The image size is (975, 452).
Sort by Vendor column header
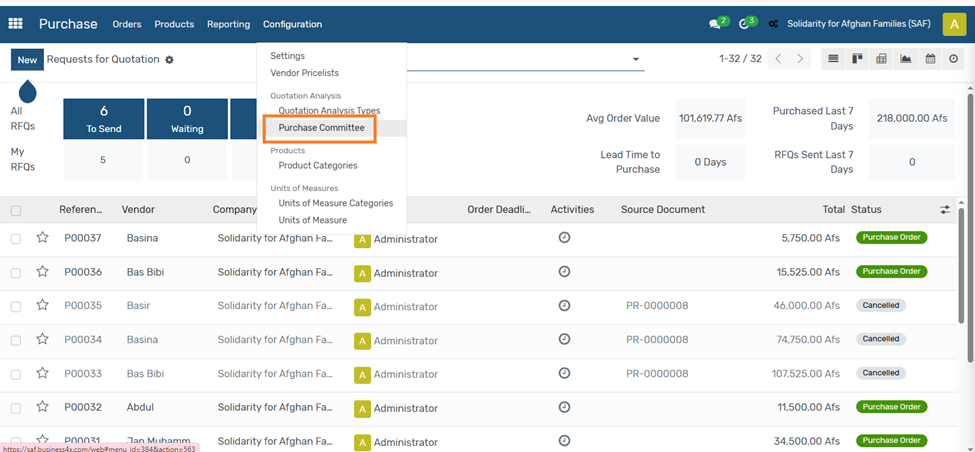pos(138,210)
